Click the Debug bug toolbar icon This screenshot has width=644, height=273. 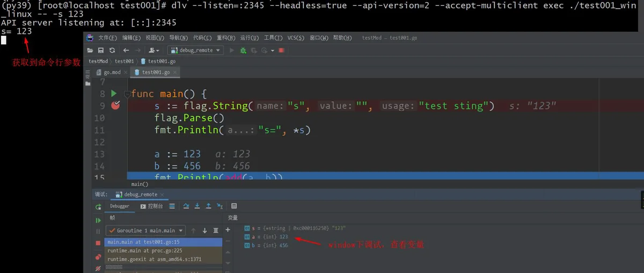243,50
